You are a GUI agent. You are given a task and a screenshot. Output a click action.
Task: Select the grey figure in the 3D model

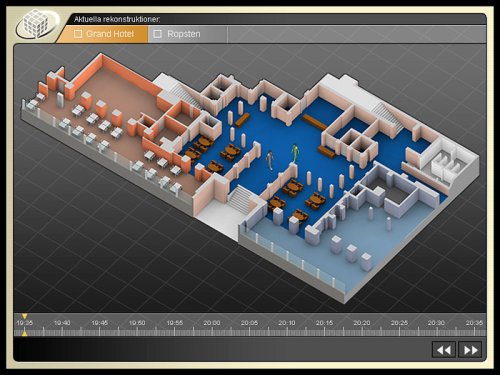pyautogui.click(x=270, y=160)
